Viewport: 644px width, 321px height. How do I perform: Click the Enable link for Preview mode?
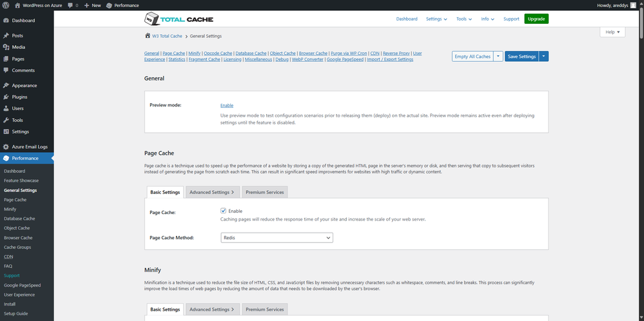pos(227,106)
